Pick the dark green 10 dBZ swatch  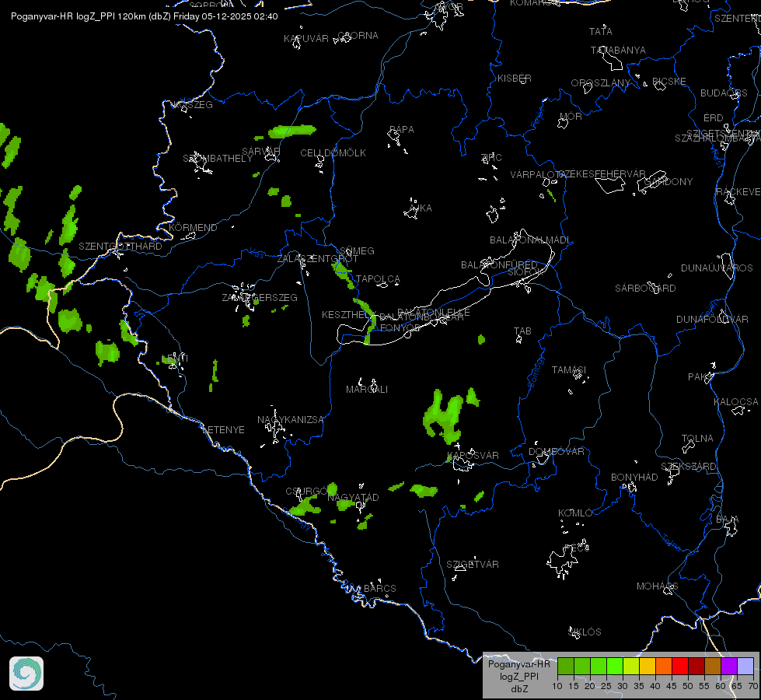(566, 666)
